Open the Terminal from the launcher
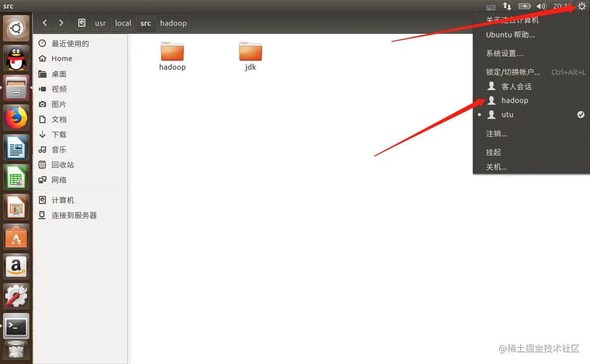The height and width of the screenshot is (364, 590). [16, 326]
